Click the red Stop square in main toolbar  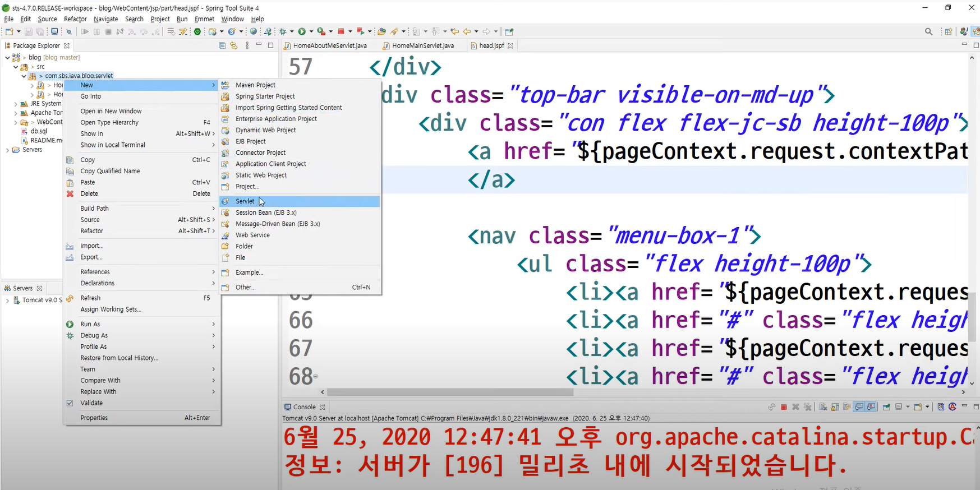341,31
